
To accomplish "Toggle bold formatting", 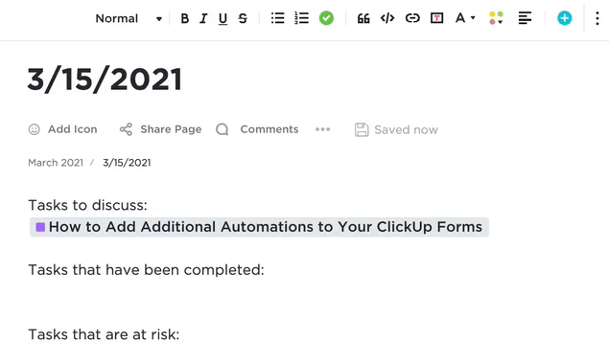I will pyautogui.click(x=185, y=18).
